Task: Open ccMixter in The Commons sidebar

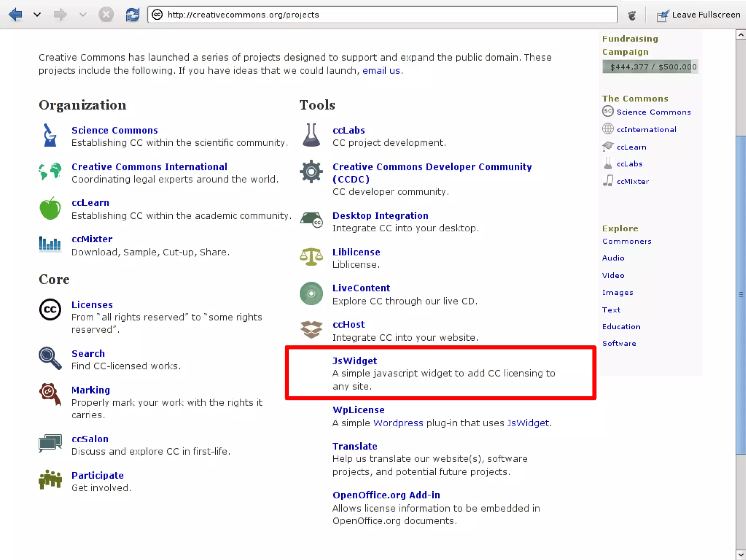Action: pyautogui.click(x=633, y=181)
